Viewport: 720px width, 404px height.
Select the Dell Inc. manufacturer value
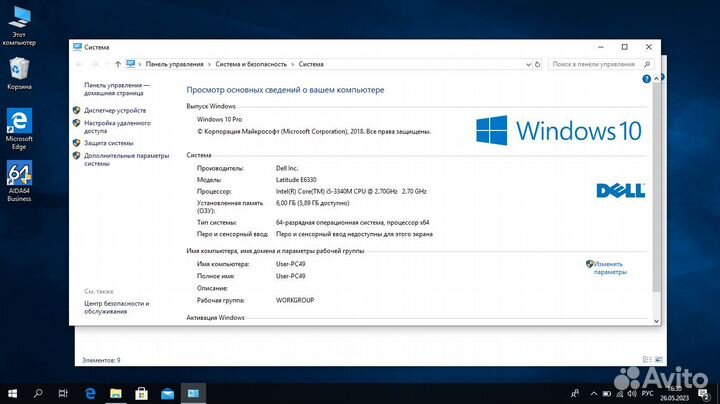coord(287,168)
